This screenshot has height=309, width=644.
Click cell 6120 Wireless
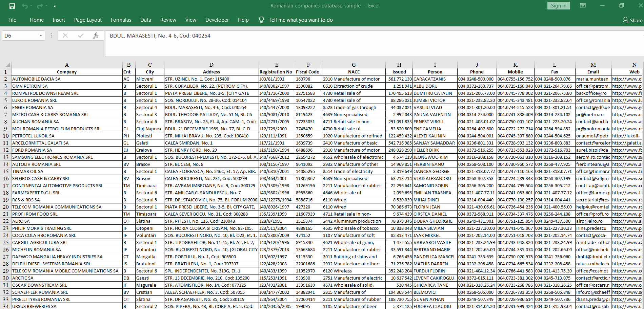point(354,271)
